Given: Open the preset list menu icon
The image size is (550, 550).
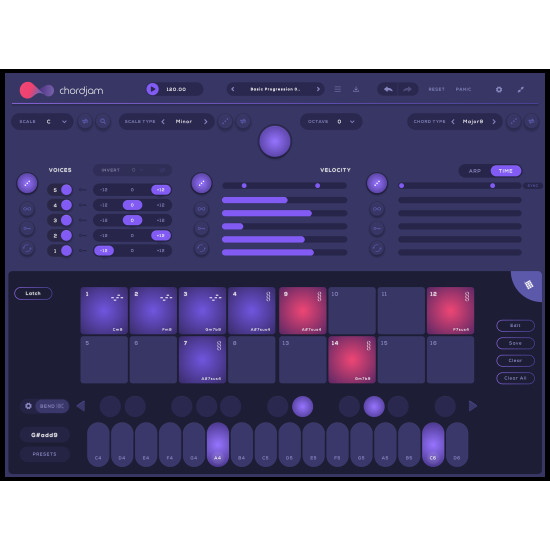Looking at the screenshot, I should click(337, 89).
